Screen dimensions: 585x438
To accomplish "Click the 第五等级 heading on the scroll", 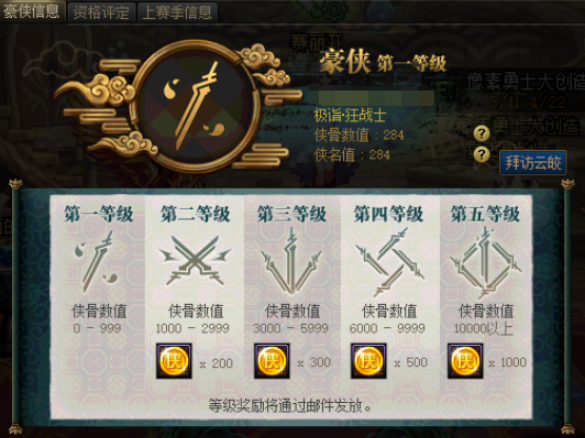I will [x=485, y=214].
